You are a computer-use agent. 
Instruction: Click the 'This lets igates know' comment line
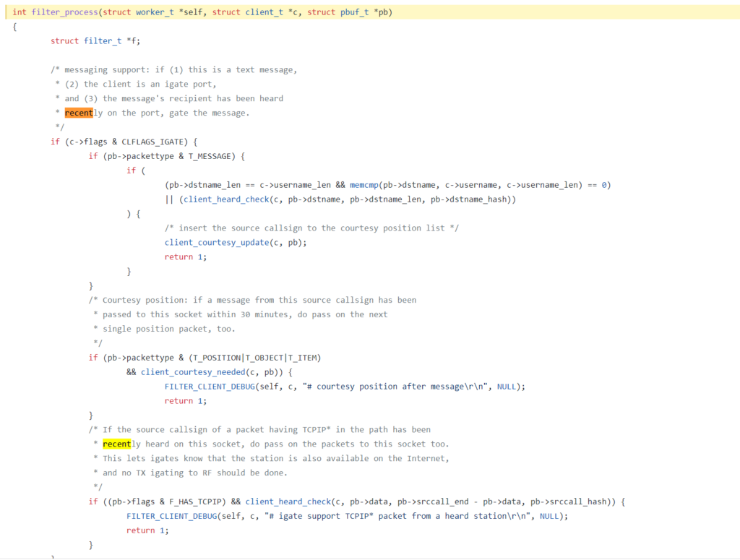tap(272, 458)
